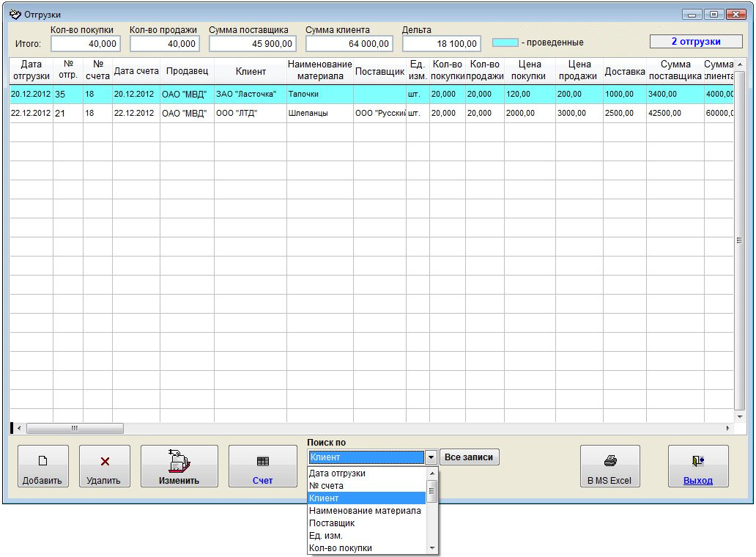756x557 pixels.
Task: Export using the В MS Excel printer button
Action: [x=609, y=466]
